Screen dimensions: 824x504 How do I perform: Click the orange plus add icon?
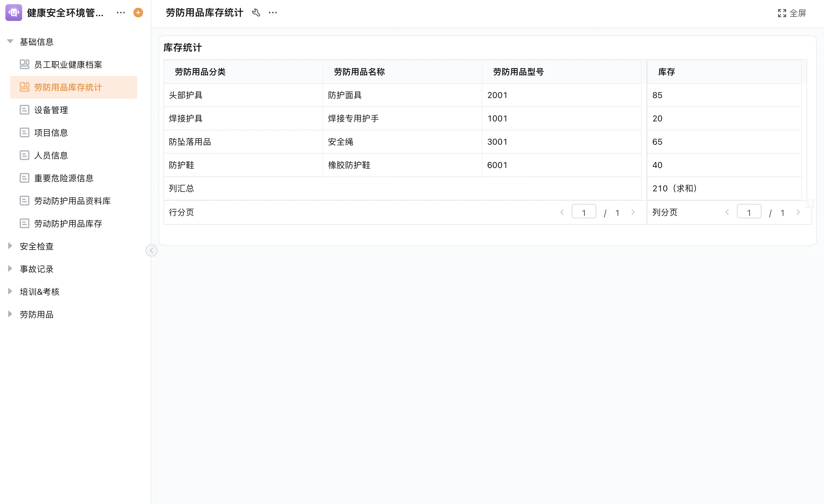pyautogui.click(x=138, y=13)
